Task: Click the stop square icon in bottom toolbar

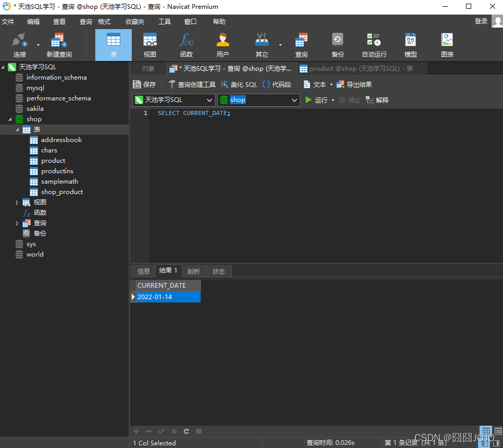Action: pos(199,431)
